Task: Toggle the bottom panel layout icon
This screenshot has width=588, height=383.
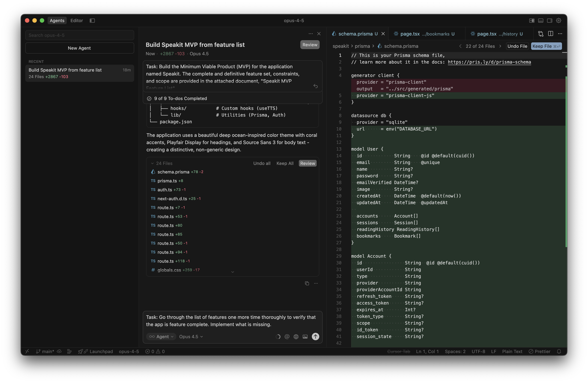Action: point(541,20)
